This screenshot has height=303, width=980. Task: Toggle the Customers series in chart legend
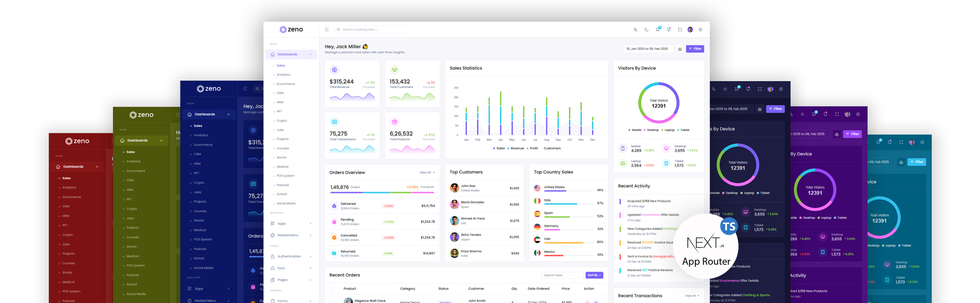click(552, 148)
